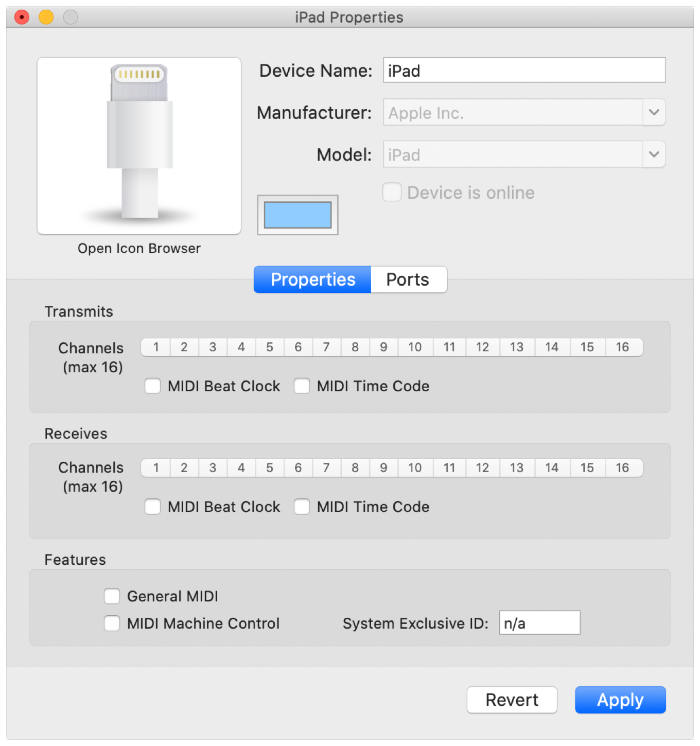Select Receives channel 10
Viewport: 700px width, 746px height.
[x=415, y=468]
